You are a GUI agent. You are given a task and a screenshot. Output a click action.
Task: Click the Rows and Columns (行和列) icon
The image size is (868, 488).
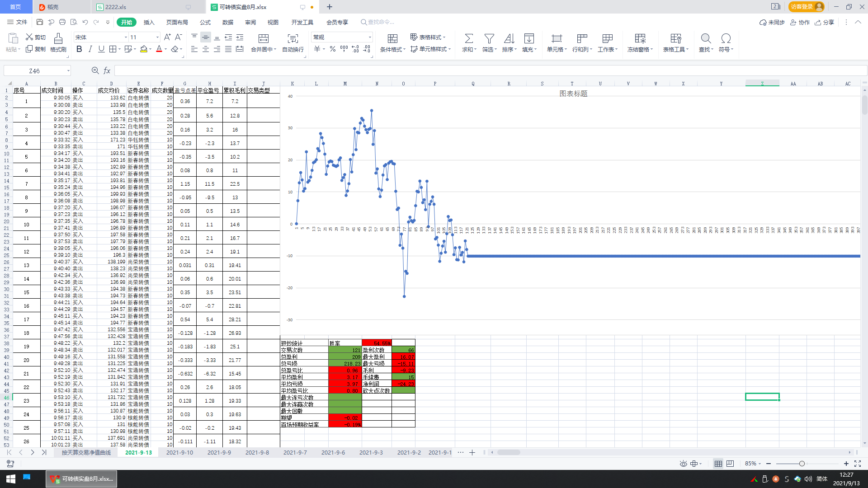pyautogui.click(x=582, y=38)
